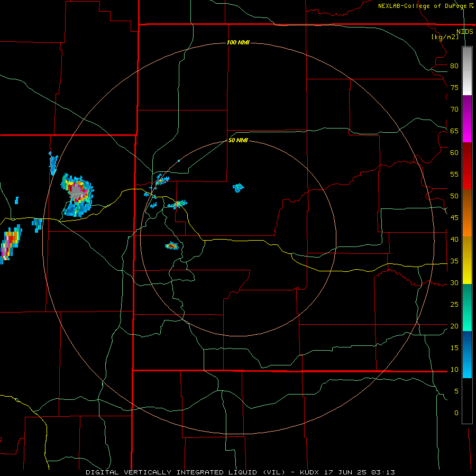Click the 60 value on the scale
The width and height of the screenshot is (476, 476).
454,153
